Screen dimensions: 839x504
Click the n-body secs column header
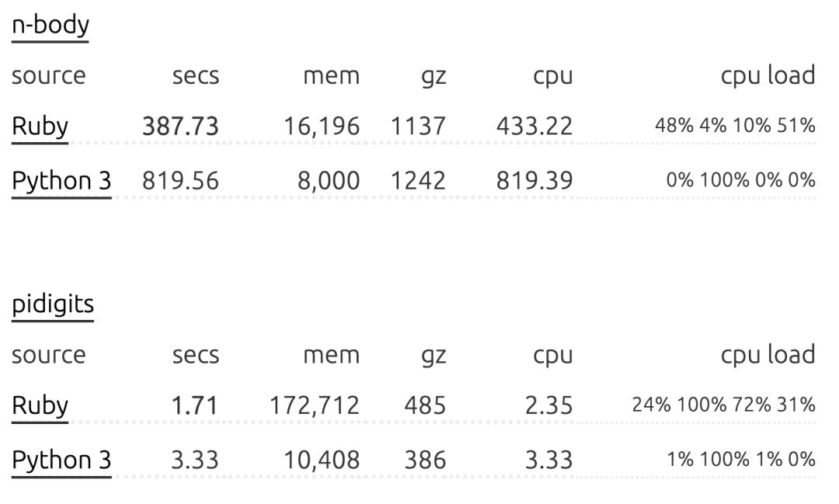(196, 76)
